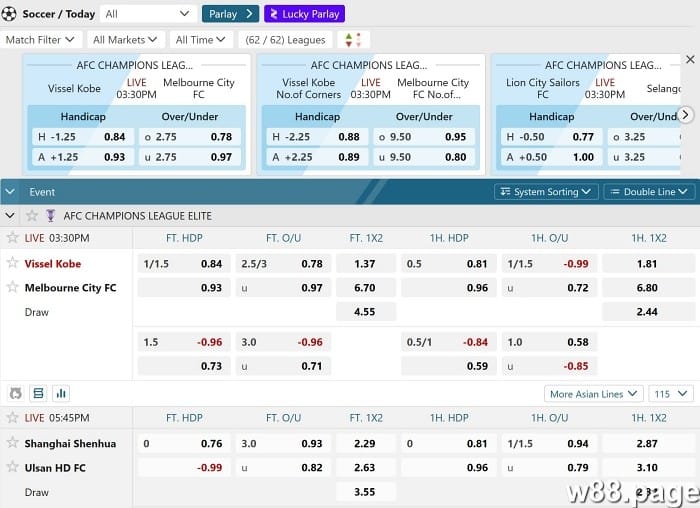
Task: Favorite the AFC Champions League Elite
Action: 32,216
